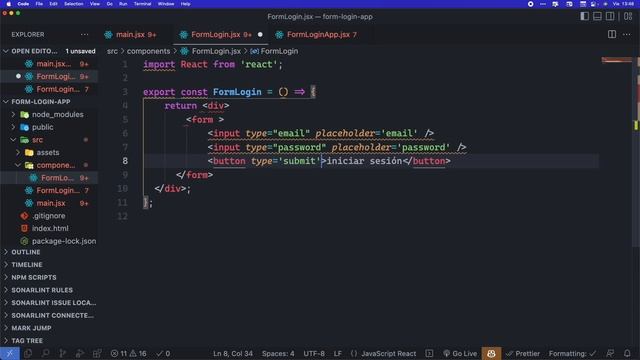The height and width of the screenshot is (360, 640).
Task: Close the unsaved FormLogin.jsx tab dot
Action: (x=260, y=35)
